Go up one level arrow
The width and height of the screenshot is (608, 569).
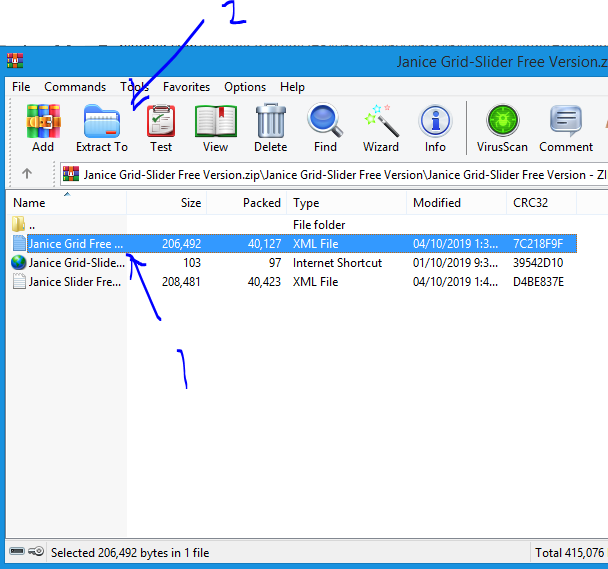pyautogui.click(x=27, y=173)
